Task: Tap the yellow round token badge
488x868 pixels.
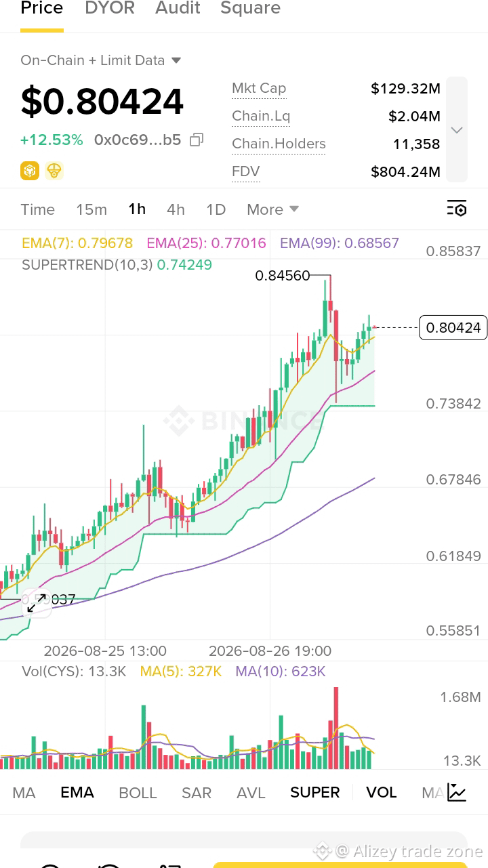Action: 54,171
